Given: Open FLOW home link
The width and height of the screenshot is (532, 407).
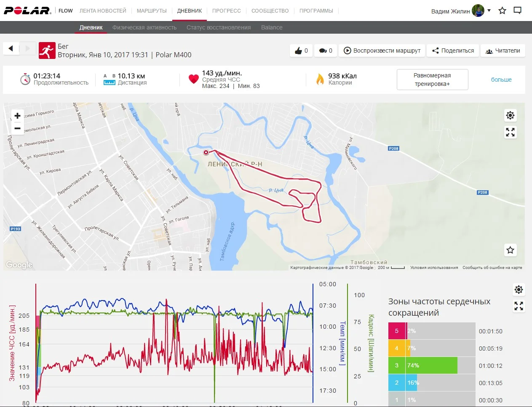Looking at the screenshot, I should tap(66, 11).
